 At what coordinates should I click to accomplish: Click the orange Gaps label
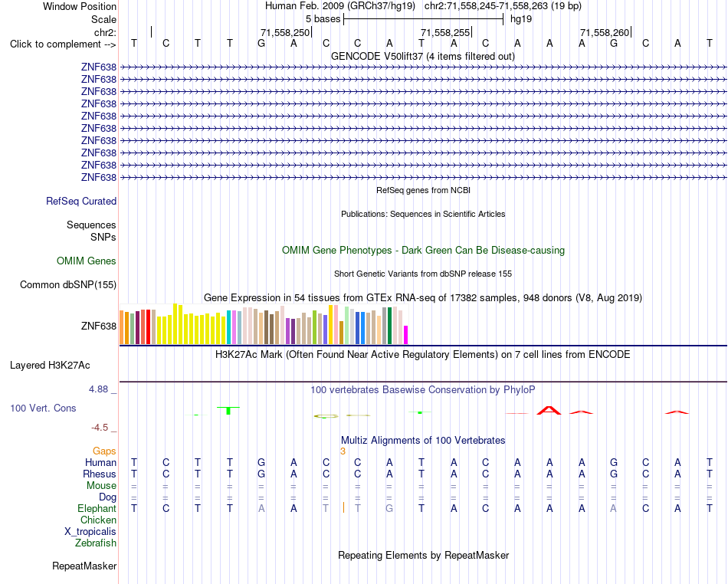tap(104, 451)
